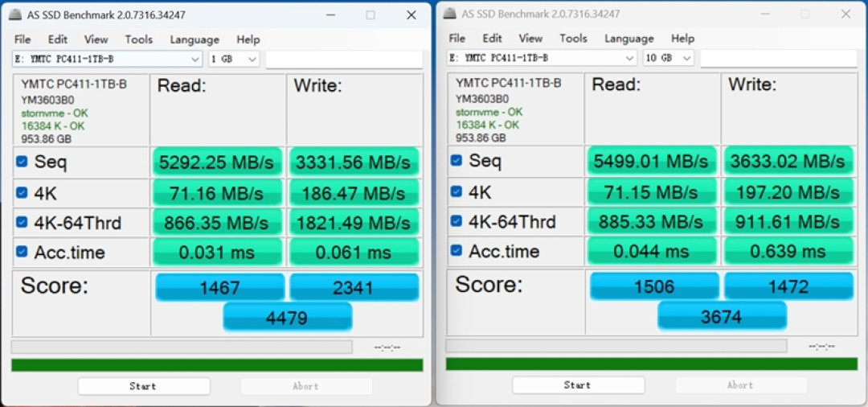Open the Edit menu in right window
This screenshot has height=407, width=868.
[492, 39]
